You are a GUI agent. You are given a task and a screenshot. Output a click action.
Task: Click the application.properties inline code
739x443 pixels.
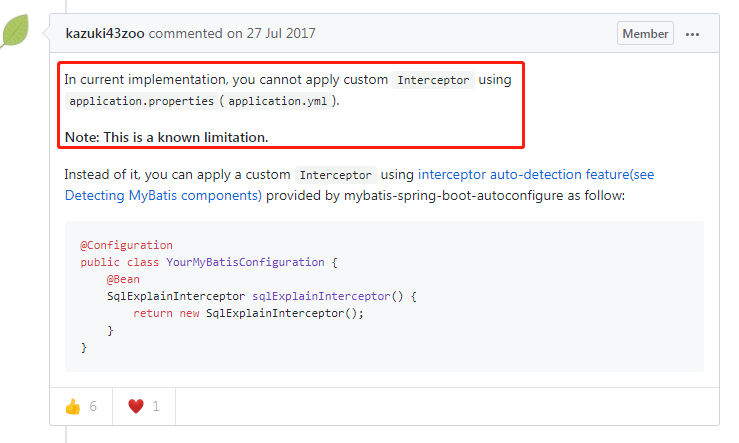(x=141, y=101)
